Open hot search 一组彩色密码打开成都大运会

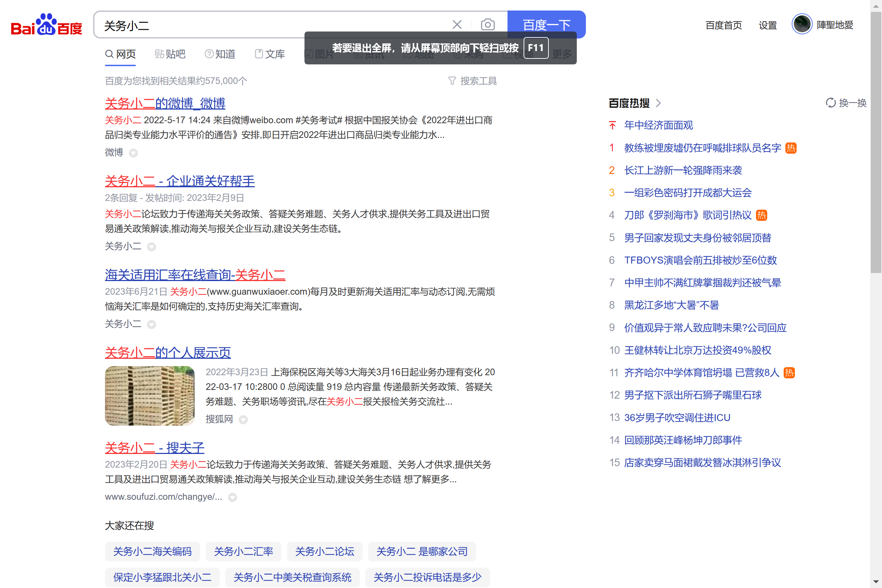pyautogui.click(x=688, y=193)
